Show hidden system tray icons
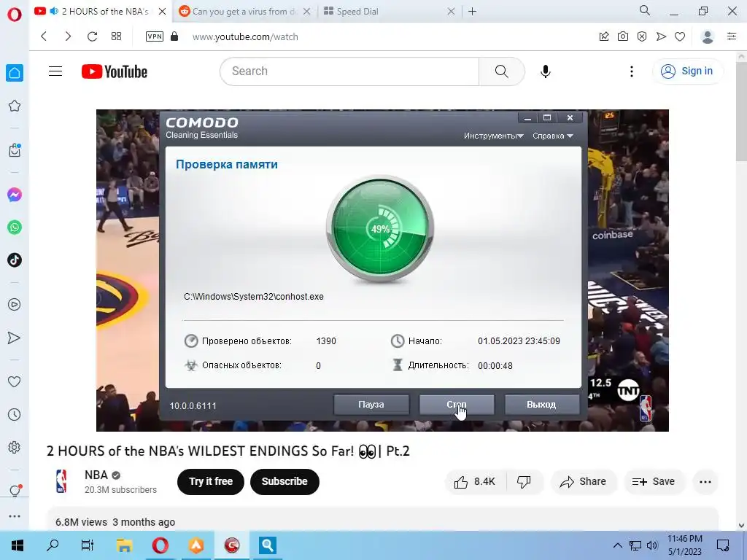747x560 pixels. (x=617, y=545)
